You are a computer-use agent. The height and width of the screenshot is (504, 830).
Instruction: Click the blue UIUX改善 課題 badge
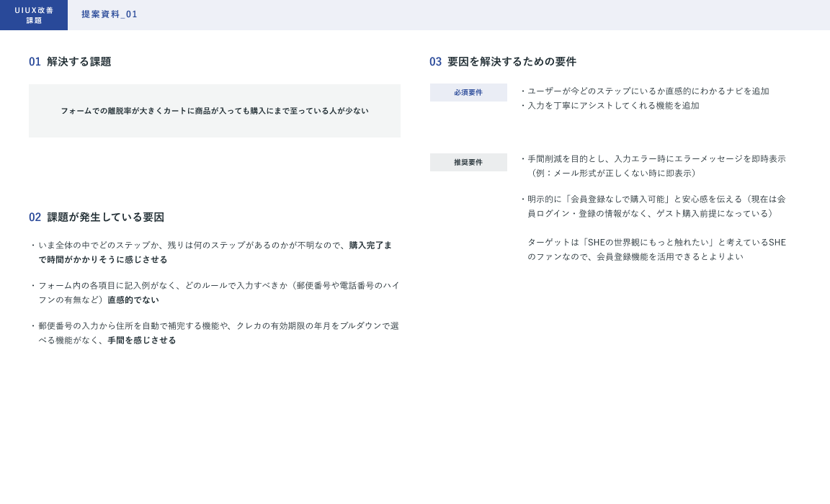coord(34,15)
